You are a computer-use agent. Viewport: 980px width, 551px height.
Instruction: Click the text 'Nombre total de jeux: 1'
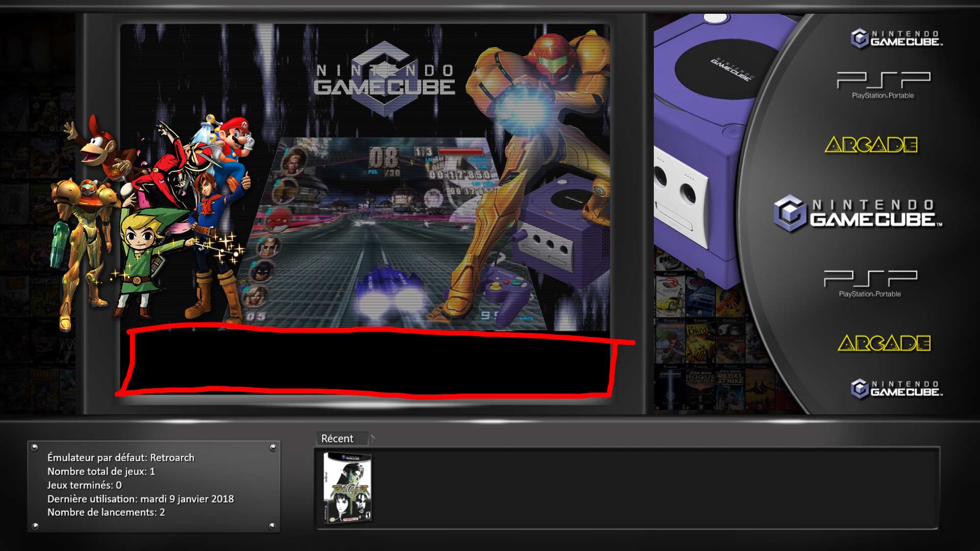[101, 471]
